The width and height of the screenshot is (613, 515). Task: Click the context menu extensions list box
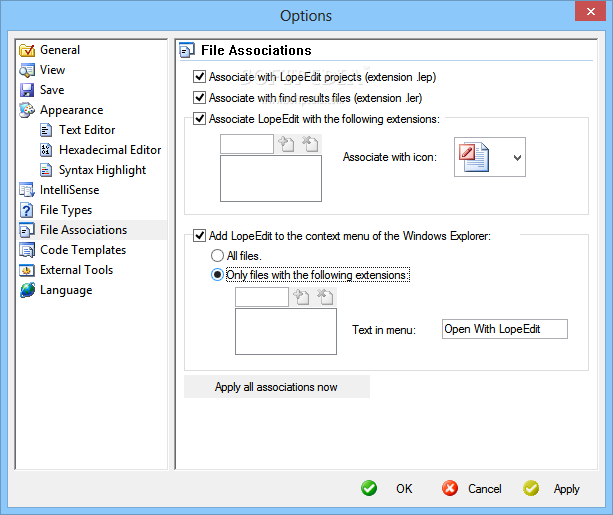pyautogui.click(x=286, y=332)
